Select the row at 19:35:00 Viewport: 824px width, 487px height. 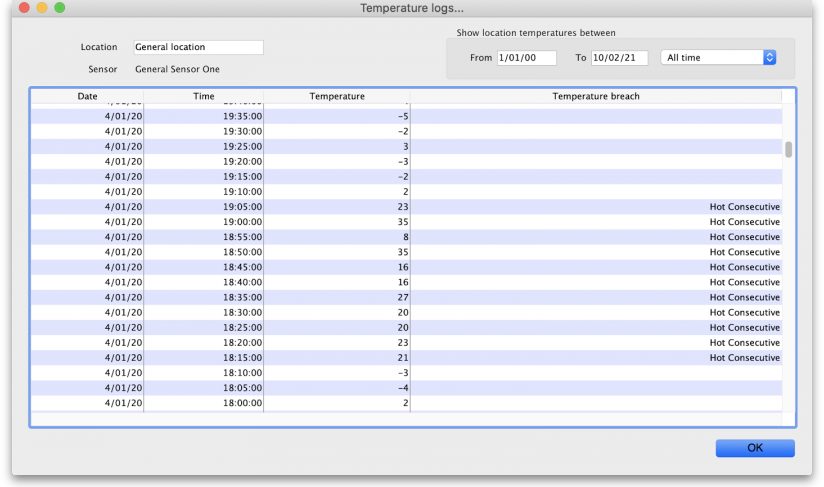coord(400,116)
